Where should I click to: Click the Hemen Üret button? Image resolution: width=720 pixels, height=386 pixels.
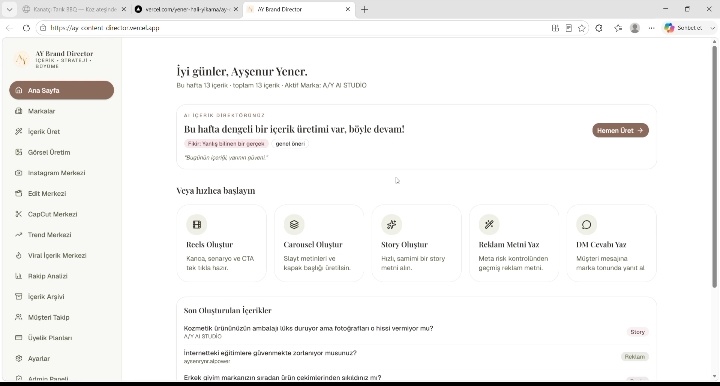pyautogui.click(x=620, y=130)
